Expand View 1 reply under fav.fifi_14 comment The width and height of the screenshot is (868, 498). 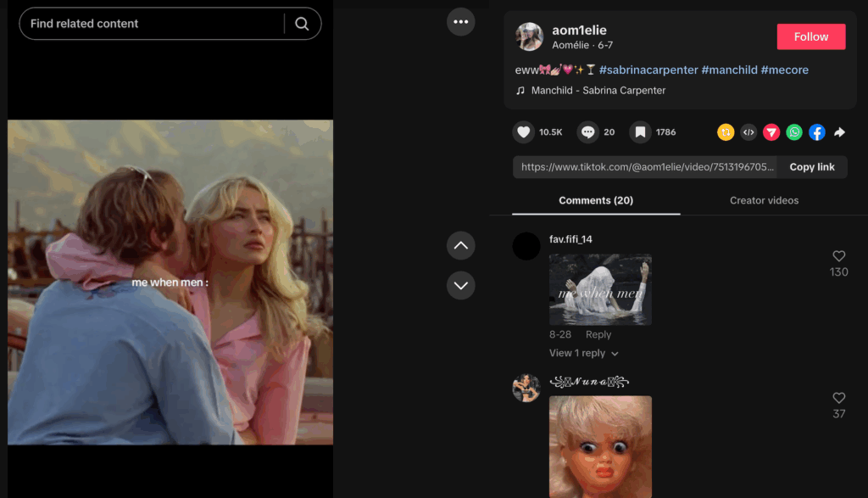(x=583, y=353)
